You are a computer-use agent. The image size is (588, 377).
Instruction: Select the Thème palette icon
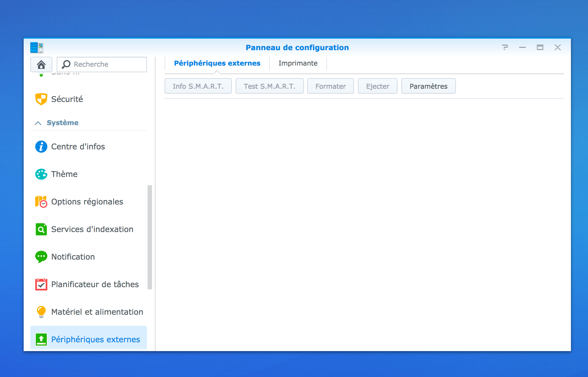coord(41,174)
